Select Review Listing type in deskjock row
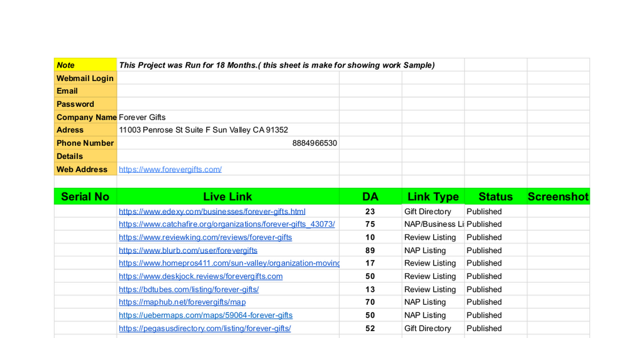The width and height of the screenshot is (644, 338). coord(433,276)
